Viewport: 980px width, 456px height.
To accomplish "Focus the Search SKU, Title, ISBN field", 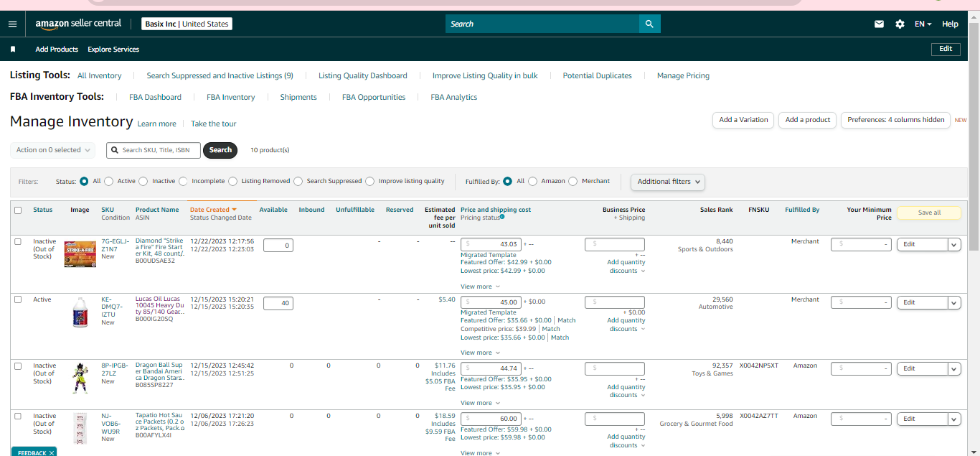I will tap(154, 150).
